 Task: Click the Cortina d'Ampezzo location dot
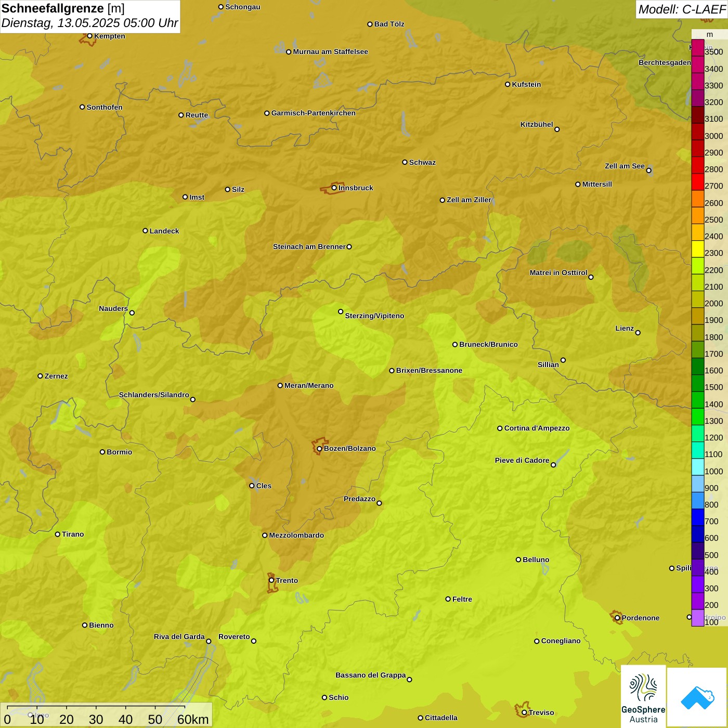pyautogui.click(x=500, y=428)
